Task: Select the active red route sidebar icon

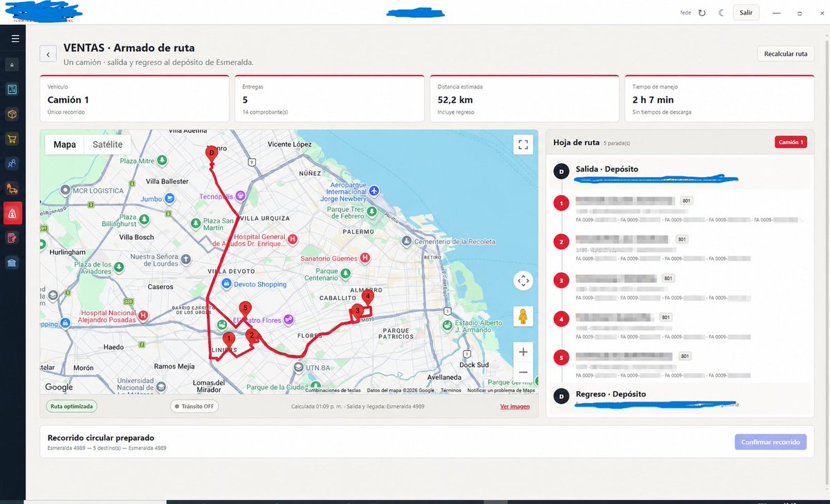Action: [12, 213]
